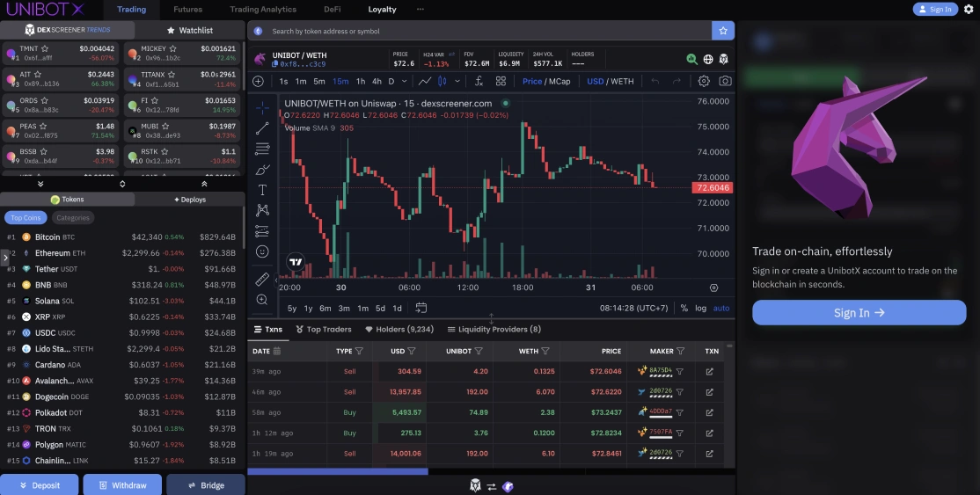Switch chart denomination to WETH
The height and width of the screenshot is (495, 980).
point(622,81)
